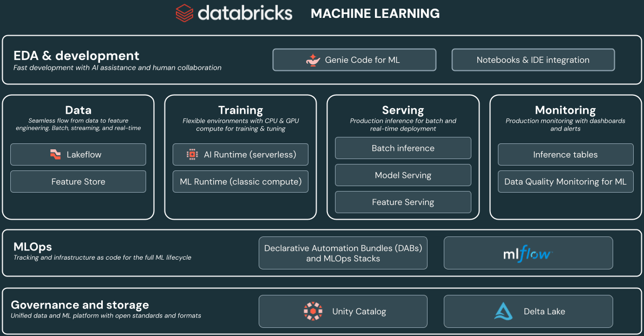Screen dimensions: 644x336
Task: Open the Batch inference box
Action: coord(403,148)
